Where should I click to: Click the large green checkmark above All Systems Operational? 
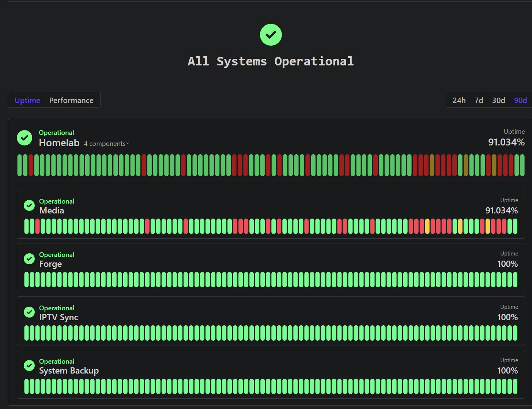[271, 35]
